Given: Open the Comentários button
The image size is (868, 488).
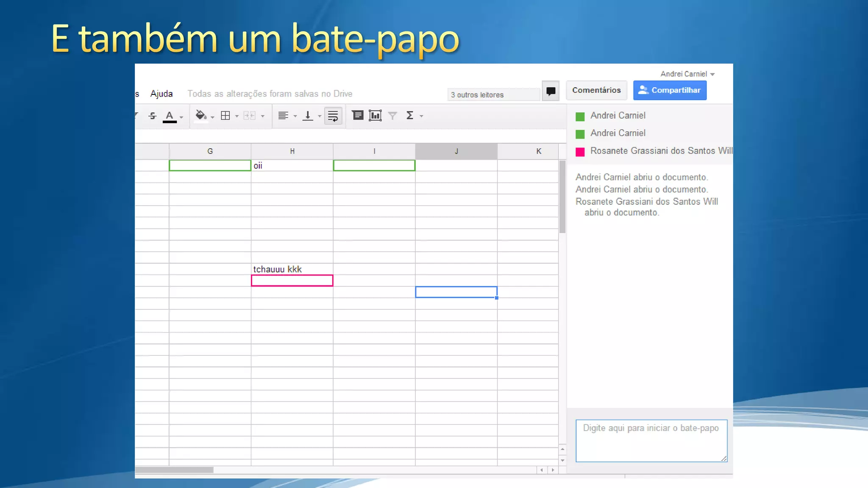Looking at the screenshot, I should pyautogui.click(x=596, y=90).
